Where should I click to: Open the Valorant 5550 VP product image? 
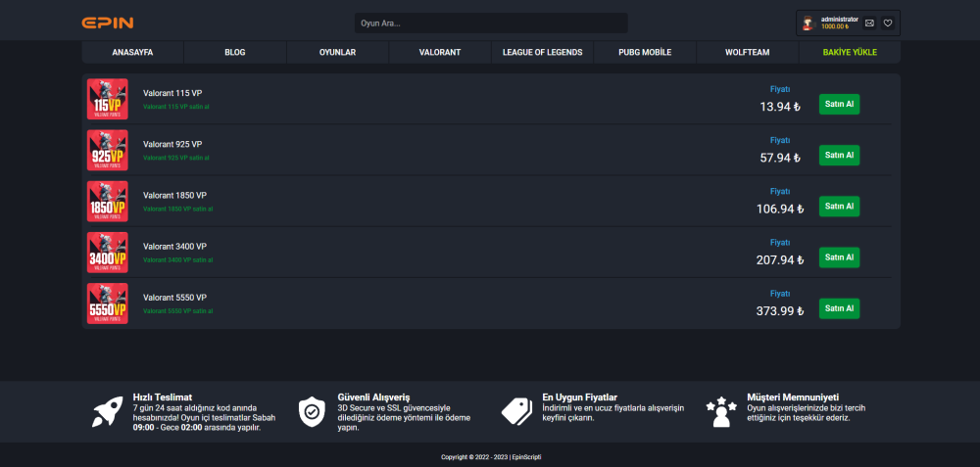108,304
